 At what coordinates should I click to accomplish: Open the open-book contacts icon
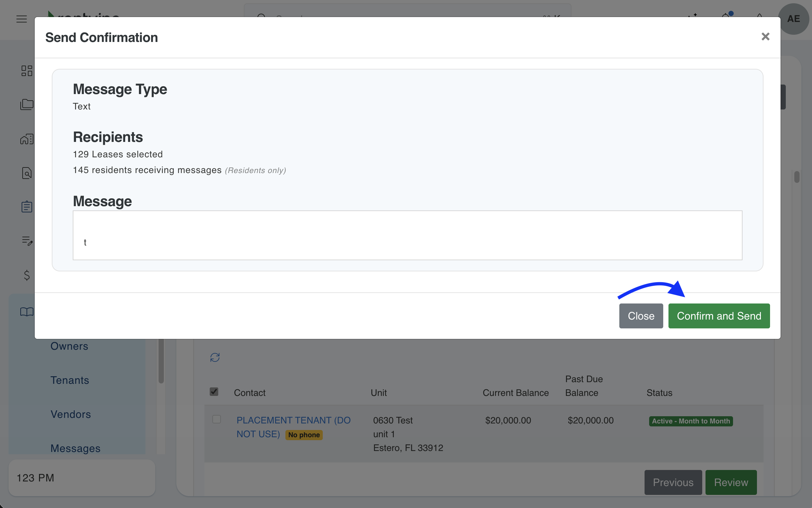tap(27, 312)
